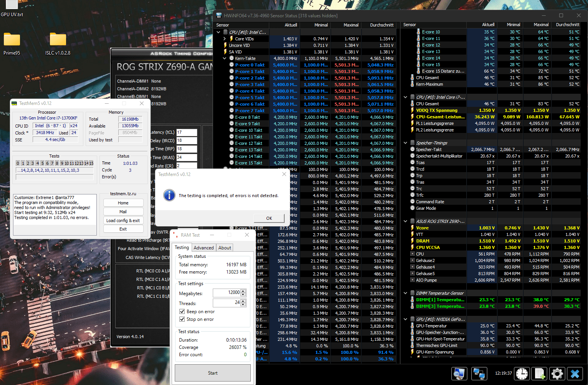Disable the Beep on error checkbox
The height and width of the screenshot is (385, 588).
[182, 312]
